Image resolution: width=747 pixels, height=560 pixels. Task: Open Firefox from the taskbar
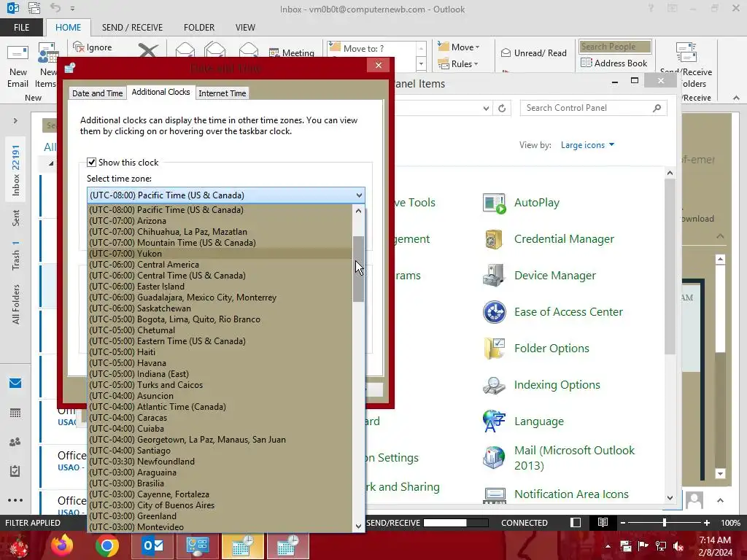[x=62, y=545]
